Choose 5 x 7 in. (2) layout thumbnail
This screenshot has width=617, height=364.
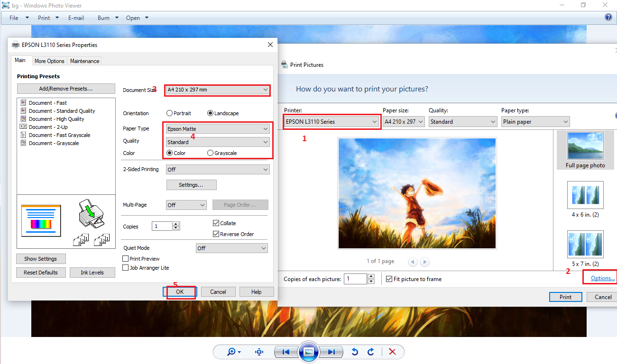585,248
